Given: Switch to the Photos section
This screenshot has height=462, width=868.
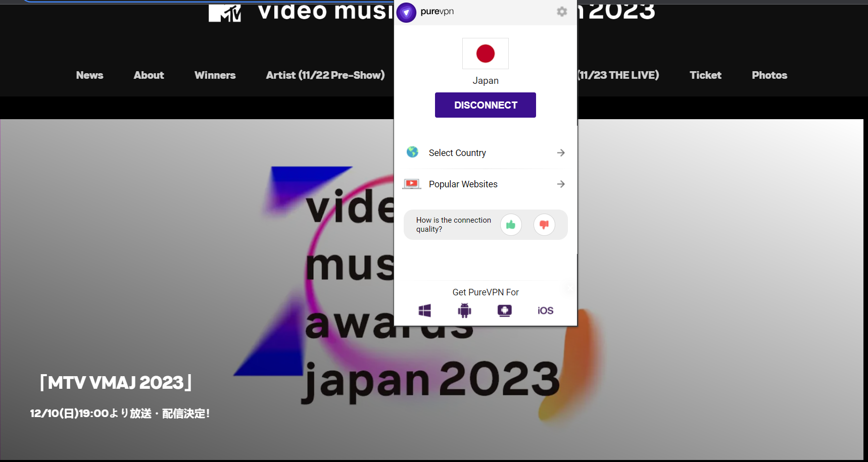Looking at the screenshot, I should coord(769,75).
